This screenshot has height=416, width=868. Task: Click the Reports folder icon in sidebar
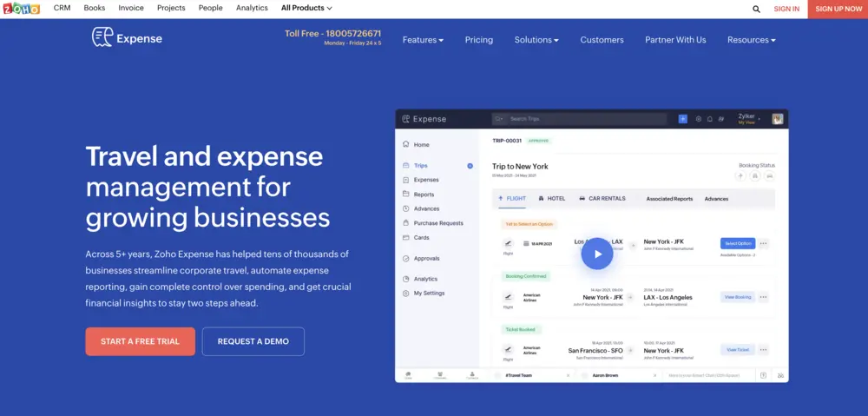pos(405,194)
